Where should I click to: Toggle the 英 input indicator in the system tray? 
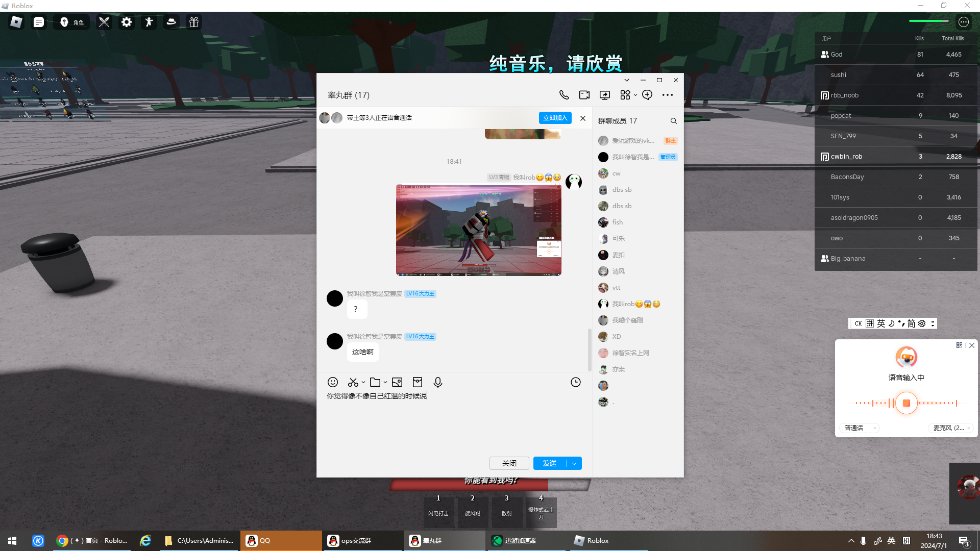891,541
